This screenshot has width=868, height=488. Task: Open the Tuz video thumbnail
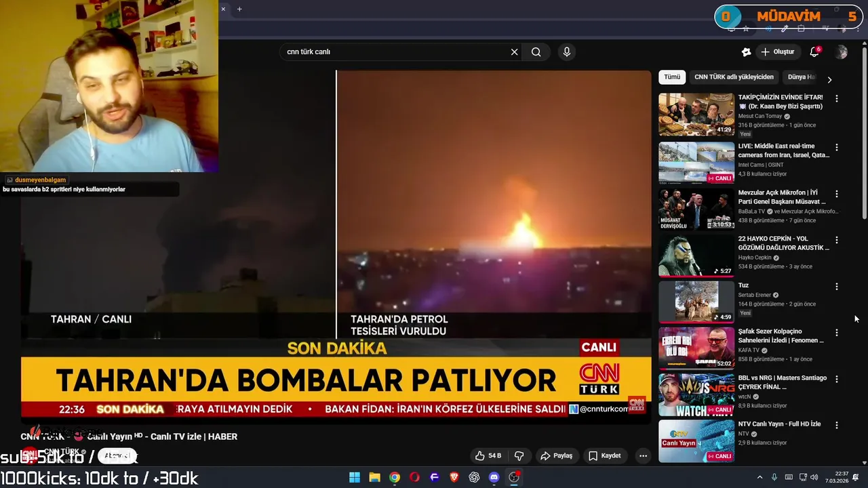click(696, 302)
